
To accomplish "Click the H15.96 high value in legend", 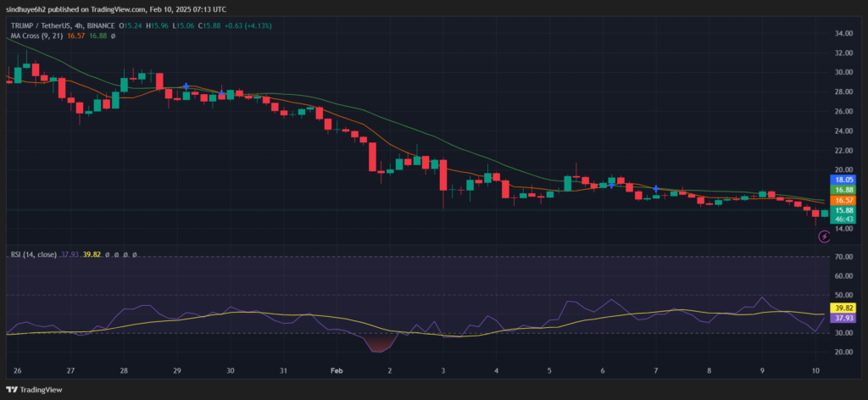I will [x=157, y=26].
